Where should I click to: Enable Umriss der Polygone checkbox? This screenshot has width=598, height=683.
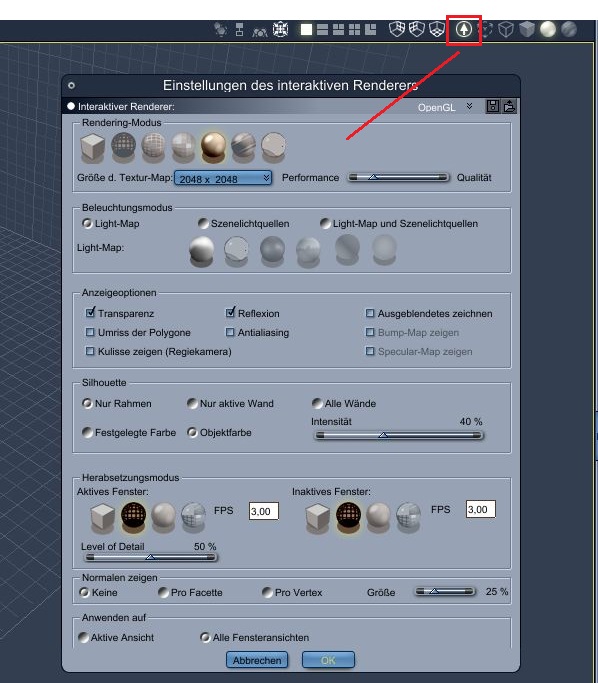(x=90, y=332)
